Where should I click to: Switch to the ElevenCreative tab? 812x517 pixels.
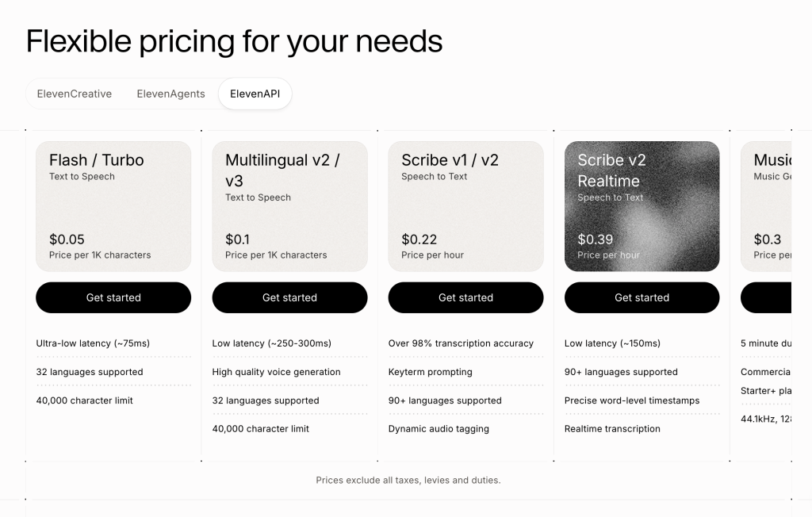[x=74, y=94]
